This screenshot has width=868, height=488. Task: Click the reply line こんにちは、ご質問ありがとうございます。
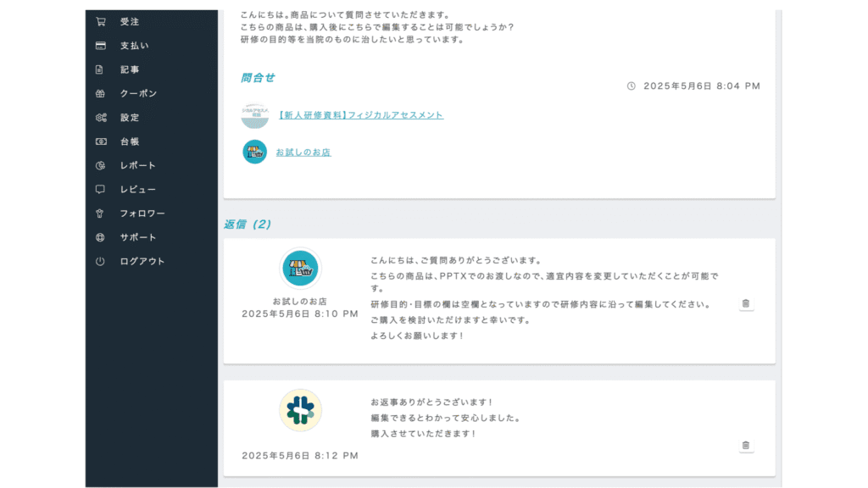pyautogui.click(x=457, y=261)
